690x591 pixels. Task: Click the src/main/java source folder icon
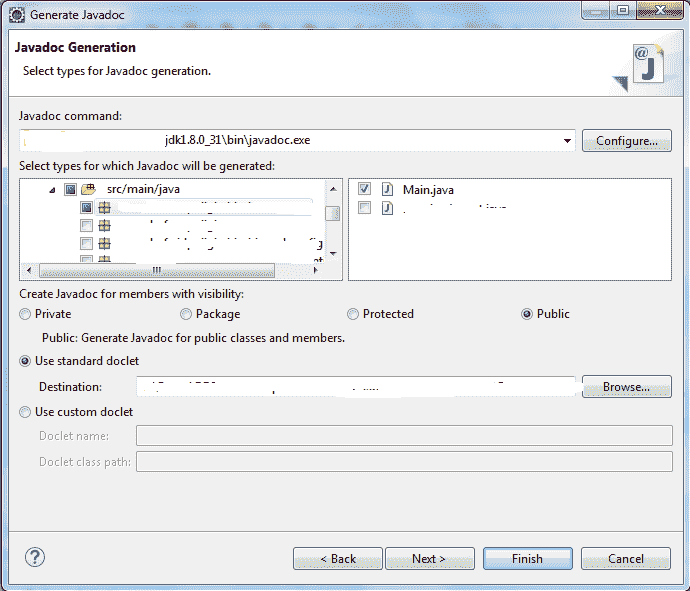(88, 189)
